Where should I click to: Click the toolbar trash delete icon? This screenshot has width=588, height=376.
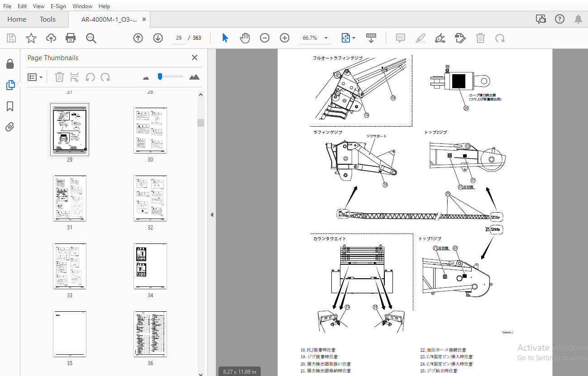(x=480, y=38)
